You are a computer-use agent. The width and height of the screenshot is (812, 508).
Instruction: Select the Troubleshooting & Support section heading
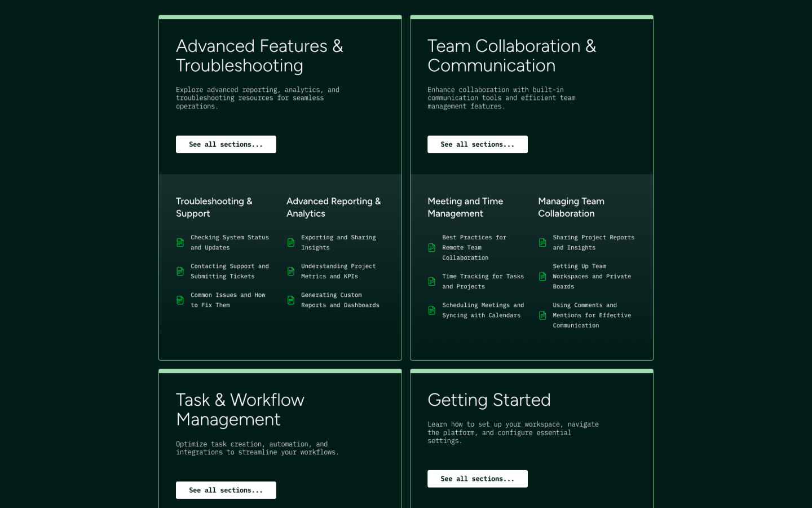tap(214, 207)
